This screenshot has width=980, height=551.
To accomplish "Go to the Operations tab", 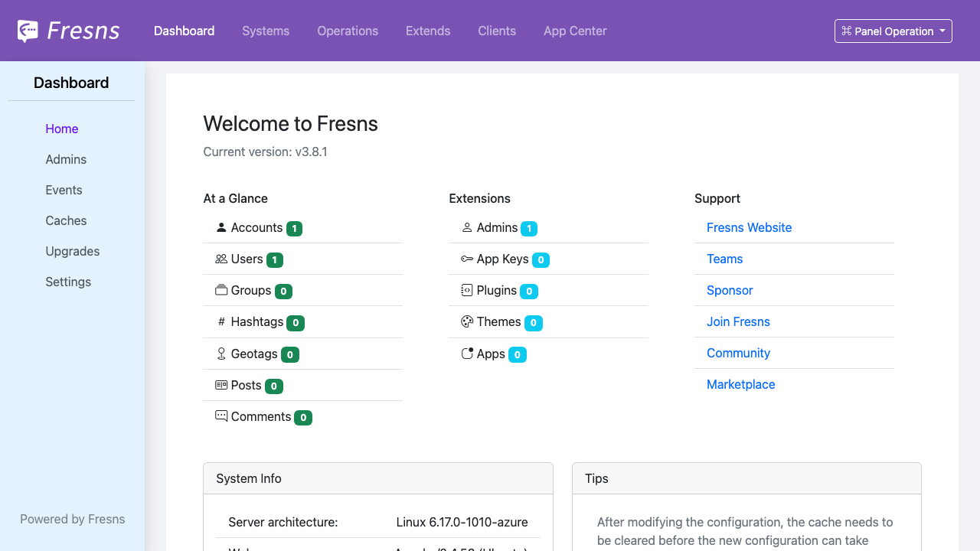I will tap(348, 31).
